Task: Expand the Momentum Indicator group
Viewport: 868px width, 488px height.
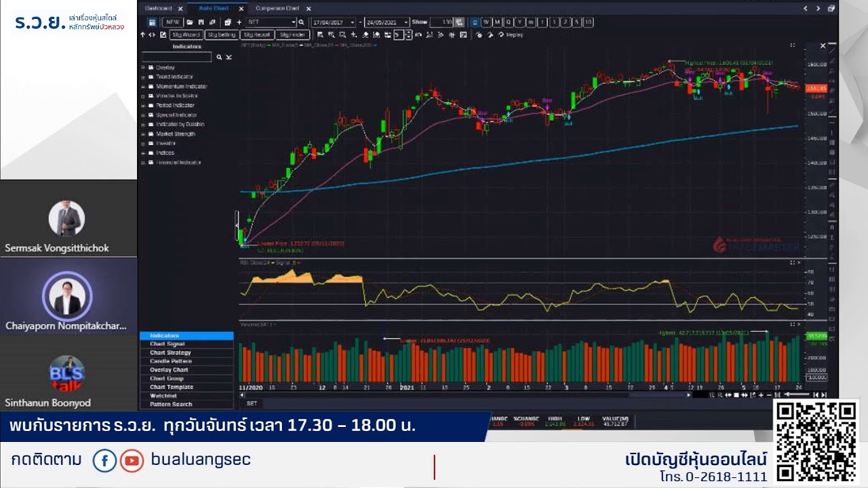Action: (x=143, y=87)
